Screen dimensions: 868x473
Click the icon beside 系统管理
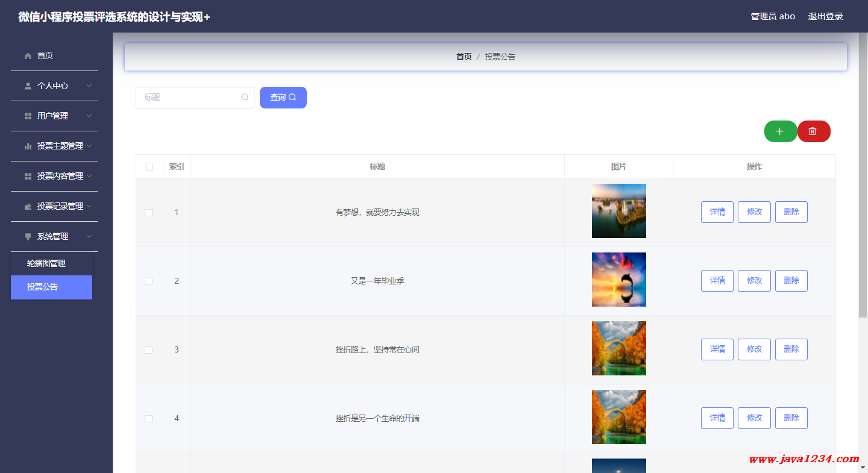point(28,237)
